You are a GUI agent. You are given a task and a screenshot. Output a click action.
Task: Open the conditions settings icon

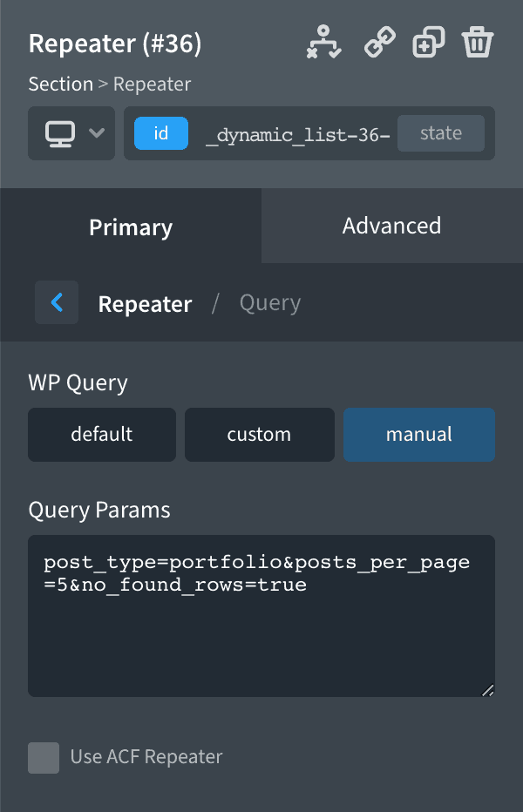(x=323, y=42)
